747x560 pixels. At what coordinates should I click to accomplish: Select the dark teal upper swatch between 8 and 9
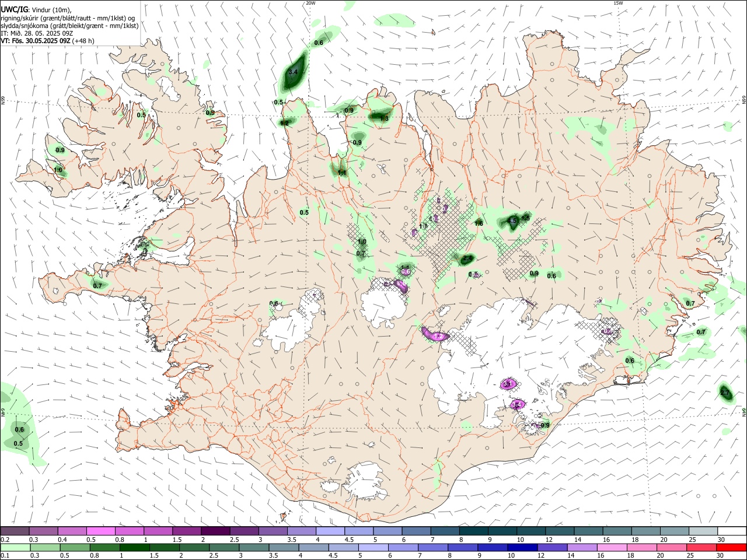coord(473,531)
